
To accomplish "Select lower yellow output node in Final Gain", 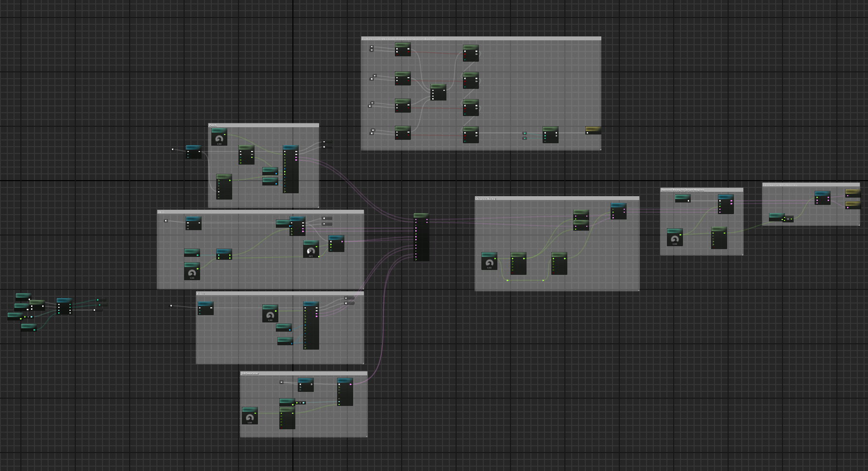I will coord(853,205).
